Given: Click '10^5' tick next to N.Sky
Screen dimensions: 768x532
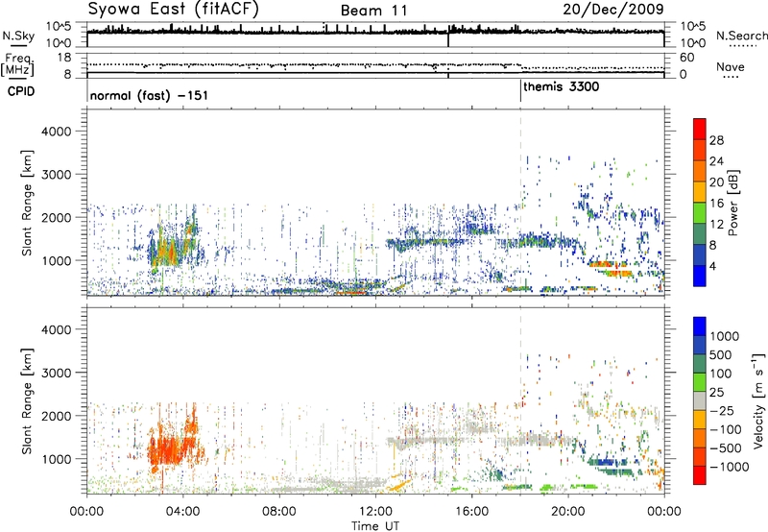Looking at the screenshot, I should coord(59,27).
